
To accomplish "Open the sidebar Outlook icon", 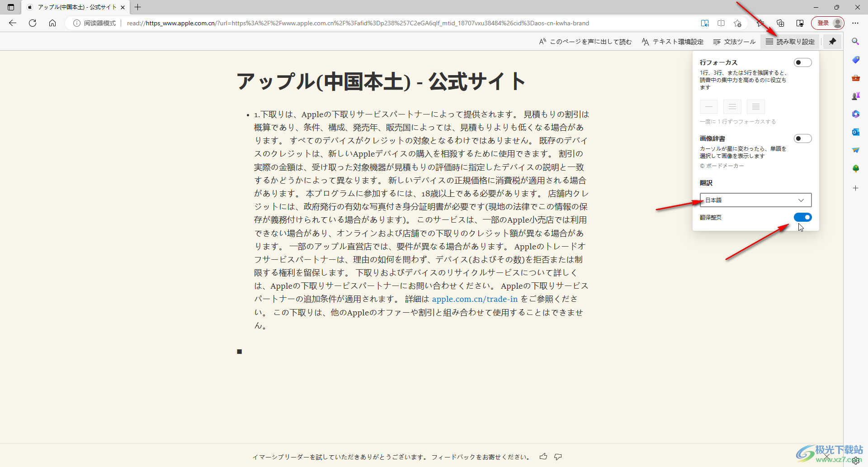I will (x=855, y=132).
